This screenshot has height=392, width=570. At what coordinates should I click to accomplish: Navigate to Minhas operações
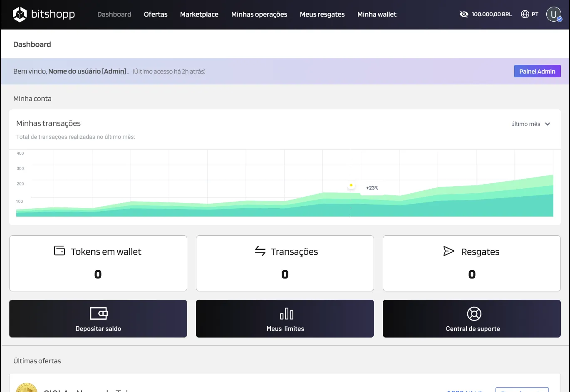pos(259,15)
